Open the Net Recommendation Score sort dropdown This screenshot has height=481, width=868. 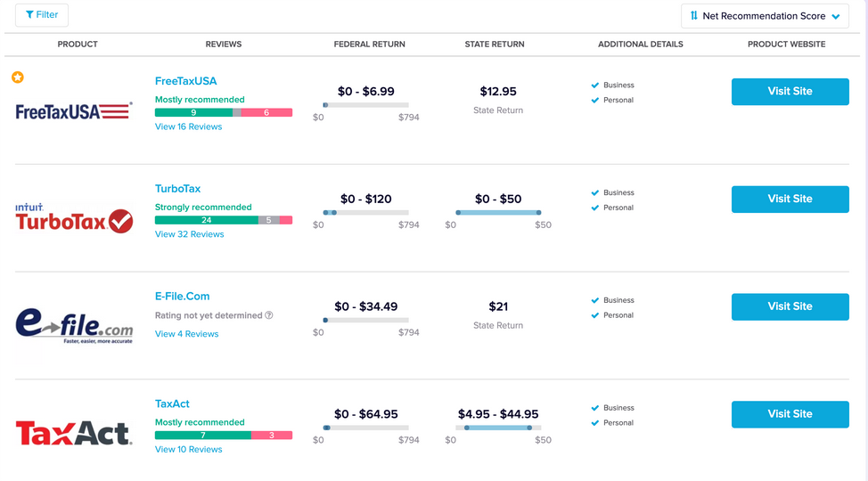point(765,16)
